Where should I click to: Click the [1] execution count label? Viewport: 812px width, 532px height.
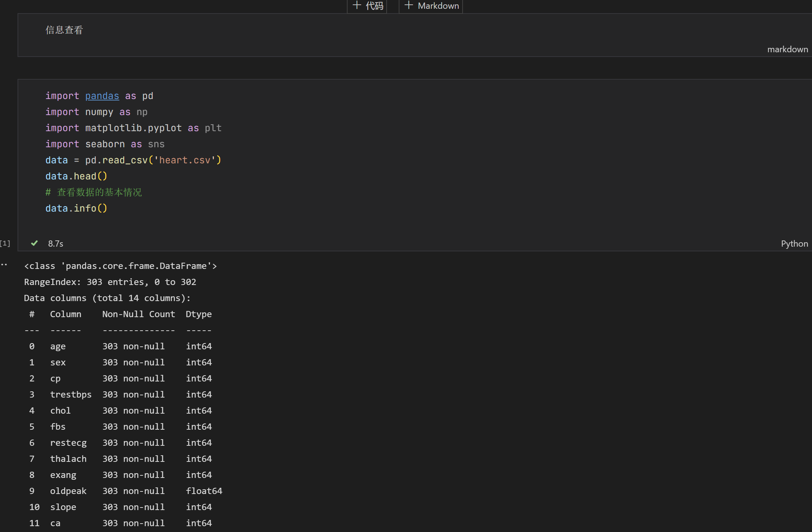pyautogui.click(x=5, y=243)
